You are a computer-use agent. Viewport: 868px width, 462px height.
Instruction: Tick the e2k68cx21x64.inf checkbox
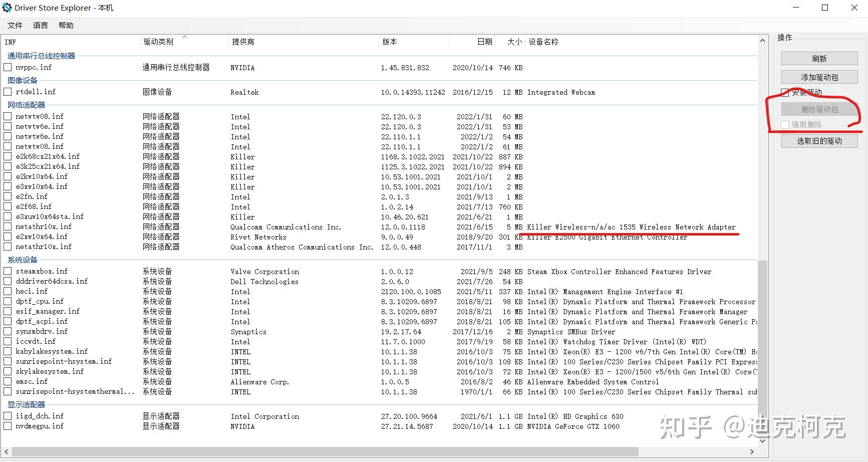coord(8,156)
